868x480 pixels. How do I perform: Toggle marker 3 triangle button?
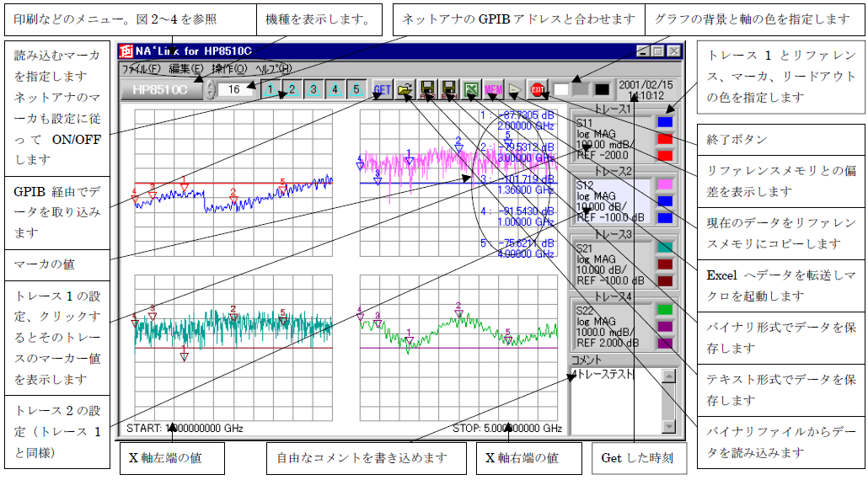[x=313, y=89]
